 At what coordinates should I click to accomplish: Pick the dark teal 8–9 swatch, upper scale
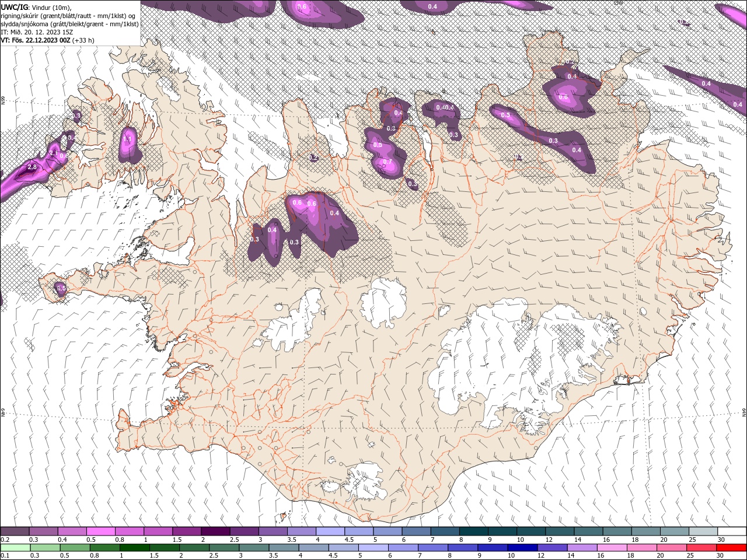[x=473, y=531]
